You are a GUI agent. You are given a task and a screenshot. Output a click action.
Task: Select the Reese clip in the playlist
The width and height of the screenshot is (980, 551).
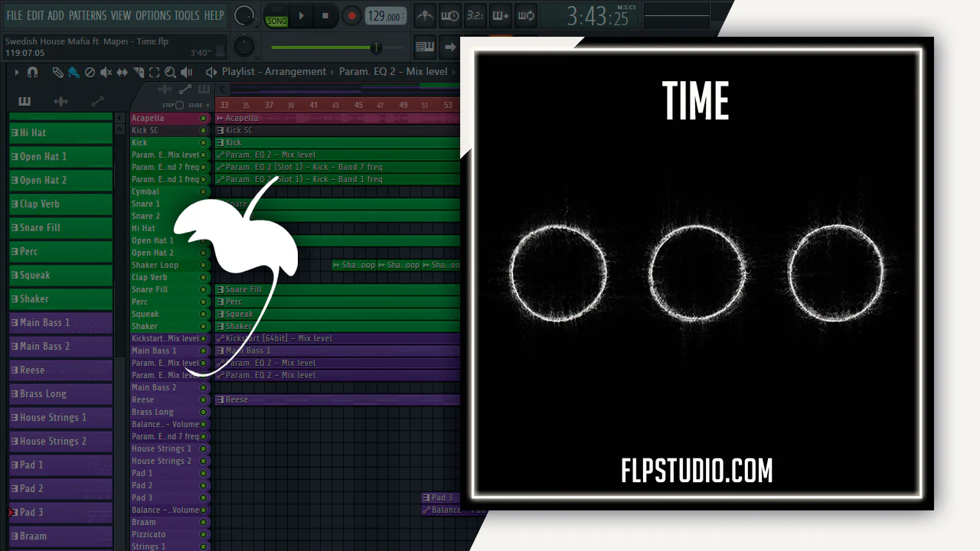coord(338,399)
